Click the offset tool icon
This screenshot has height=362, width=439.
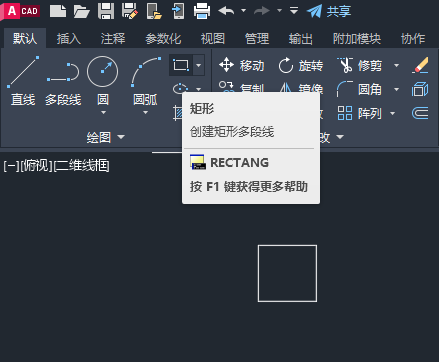420,113
